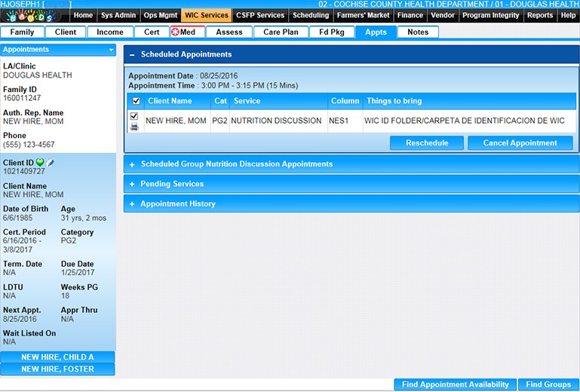Open the Appointments sidebar dropdown arrow
The image size is (580, 392).
[x=112, y=50]
